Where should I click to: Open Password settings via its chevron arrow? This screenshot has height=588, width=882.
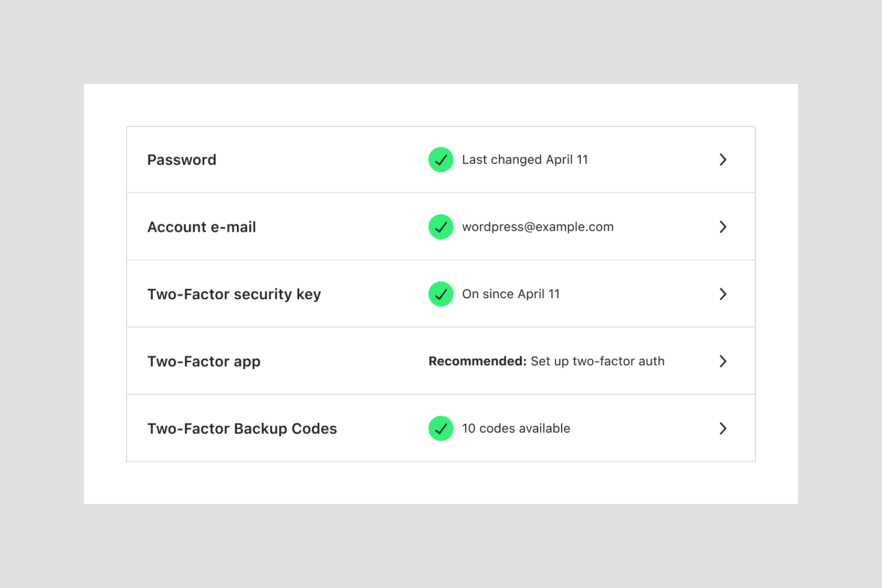pos(723,160)
